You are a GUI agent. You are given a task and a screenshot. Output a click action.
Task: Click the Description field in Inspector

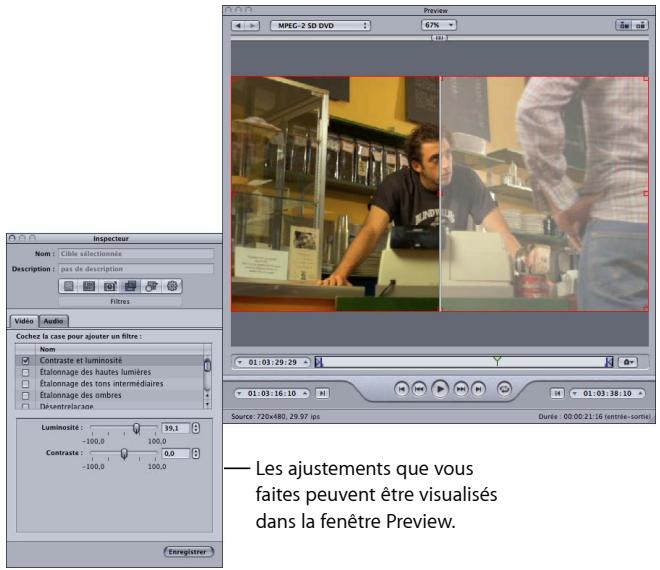136,269
